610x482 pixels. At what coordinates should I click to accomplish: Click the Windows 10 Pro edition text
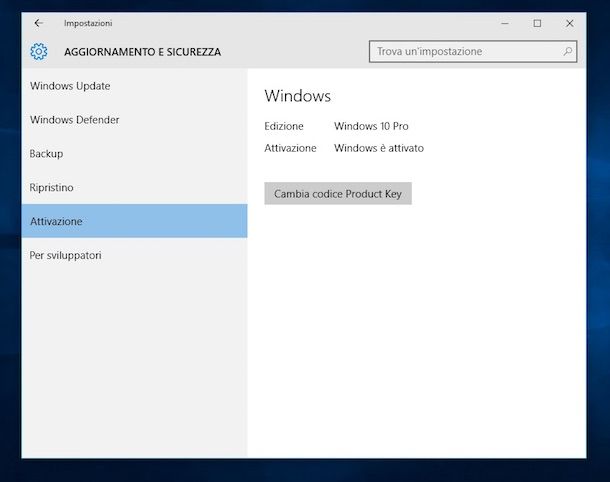click(371, 126)
